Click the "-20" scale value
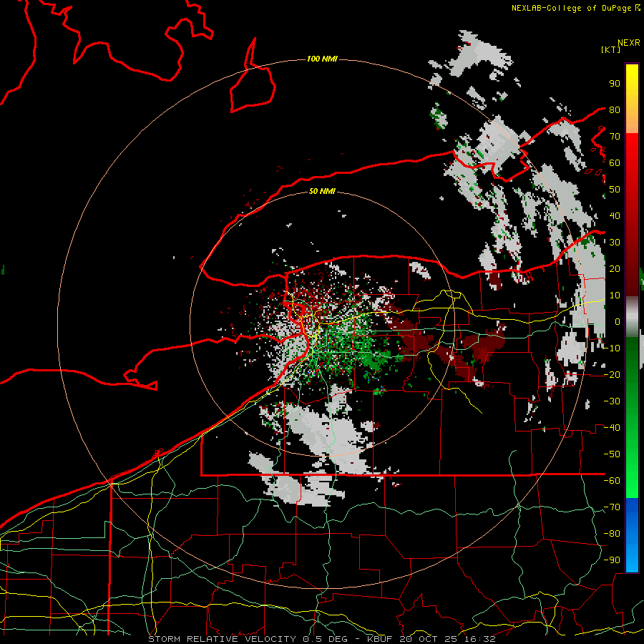The width and height of the screenshot is (644, 644). click(612, 374)
